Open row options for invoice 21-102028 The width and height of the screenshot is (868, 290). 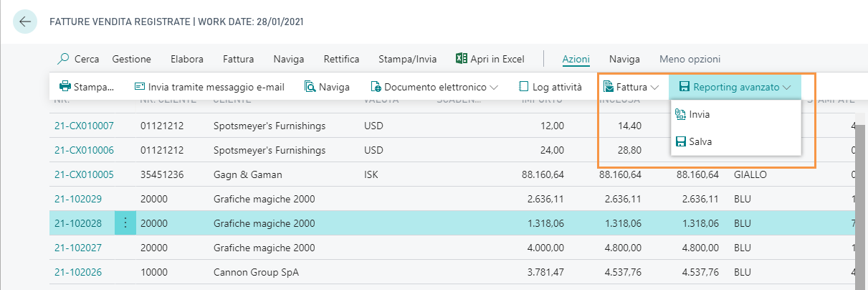125,223
